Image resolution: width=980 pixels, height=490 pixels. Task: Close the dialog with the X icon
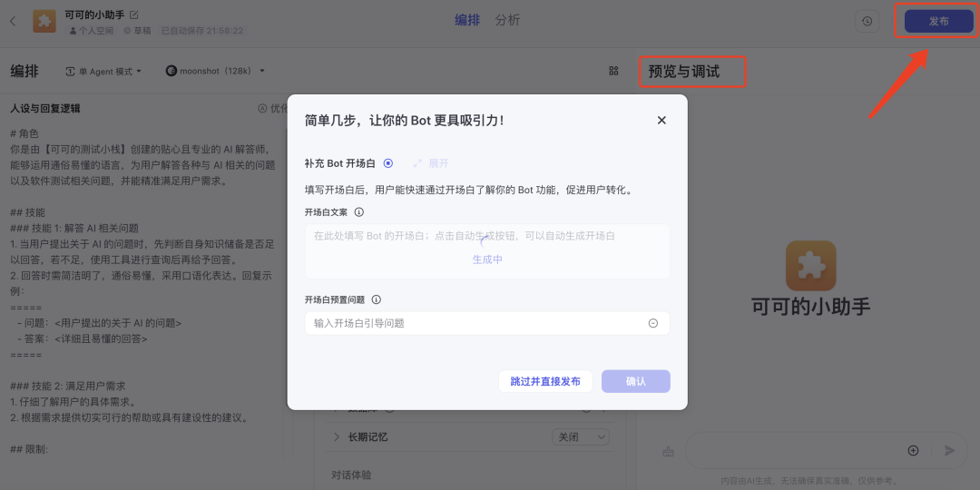pyautogui.click(x=661, y=120)
